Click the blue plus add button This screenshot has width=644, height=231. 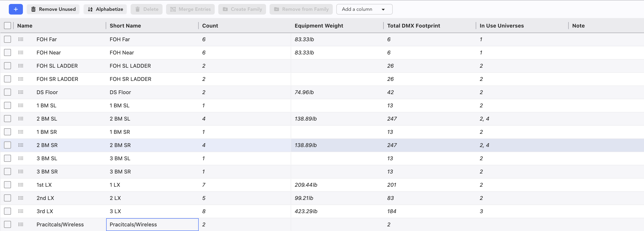[x=16, y=9]
